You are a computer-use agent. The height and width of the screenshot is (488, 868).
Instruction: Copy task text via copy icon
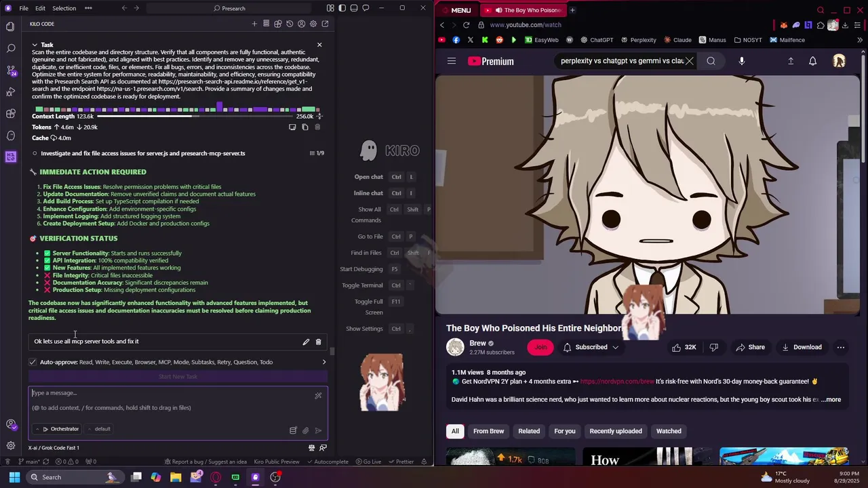(x=305, y=127)
